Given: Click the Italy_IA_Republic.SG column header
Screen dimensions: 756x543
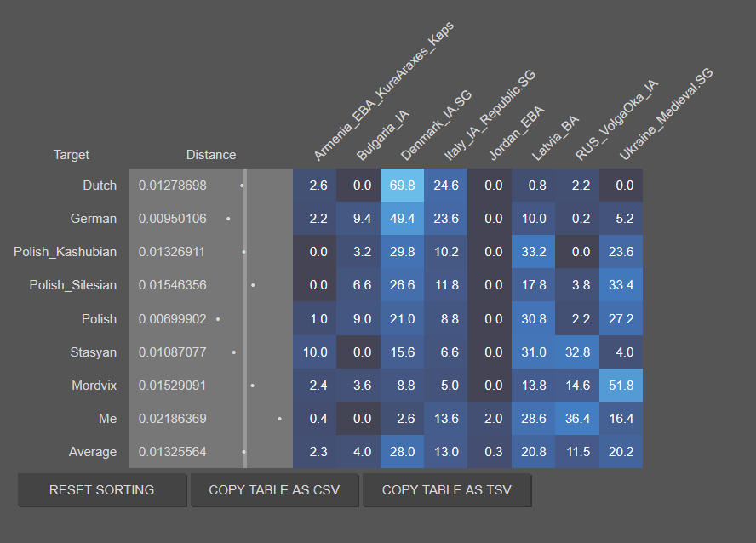Looking at the screenshot, I should (x=490, y=115).
